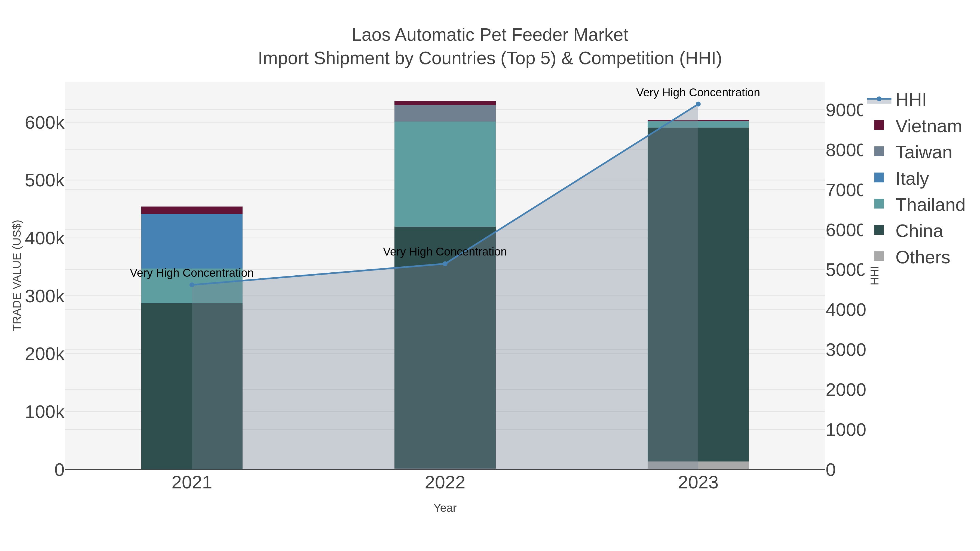Click the 100k y-axis tick label
The image size is (980, 551).
(45, 412)
